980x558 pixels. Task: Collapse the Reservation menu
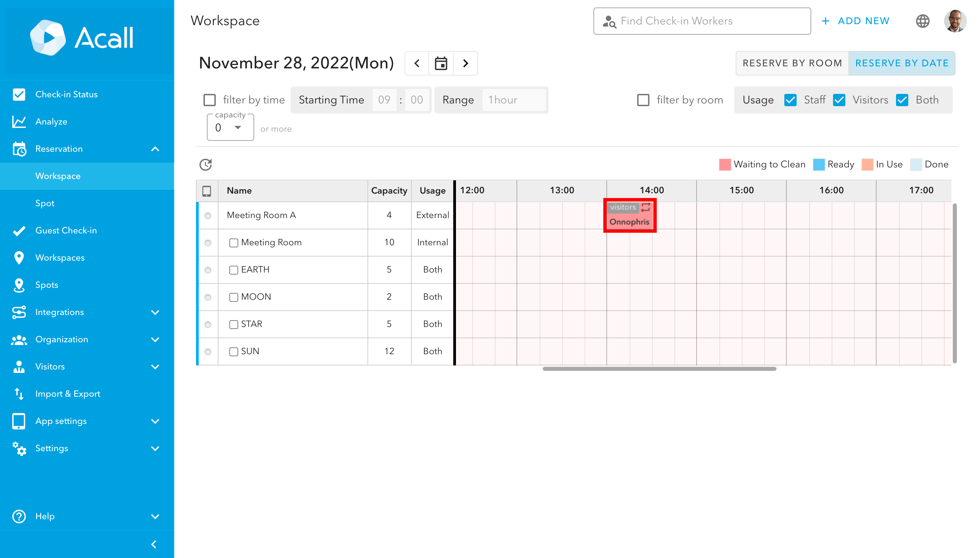[x=155, y=149]
